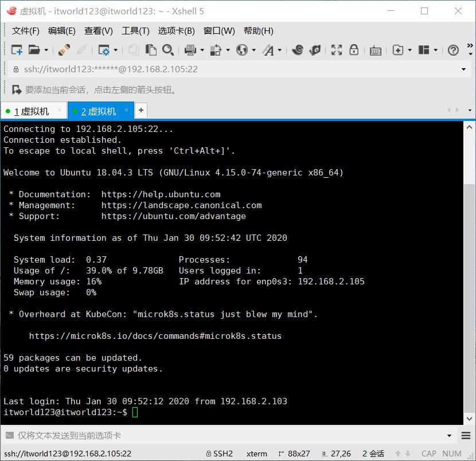Toggle NUM indicator in status bar

[x=452, y=454]
